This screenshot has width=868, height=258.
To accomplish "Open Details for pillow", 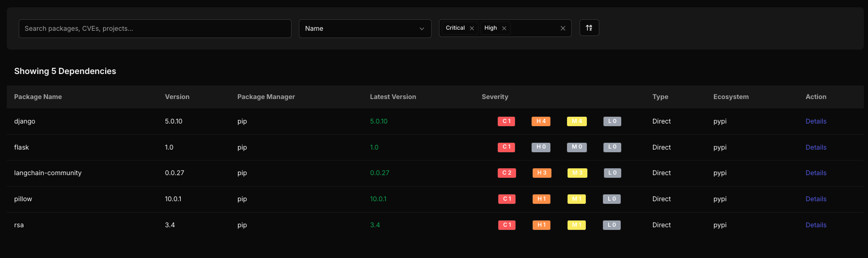I will (x=816, y=199).
